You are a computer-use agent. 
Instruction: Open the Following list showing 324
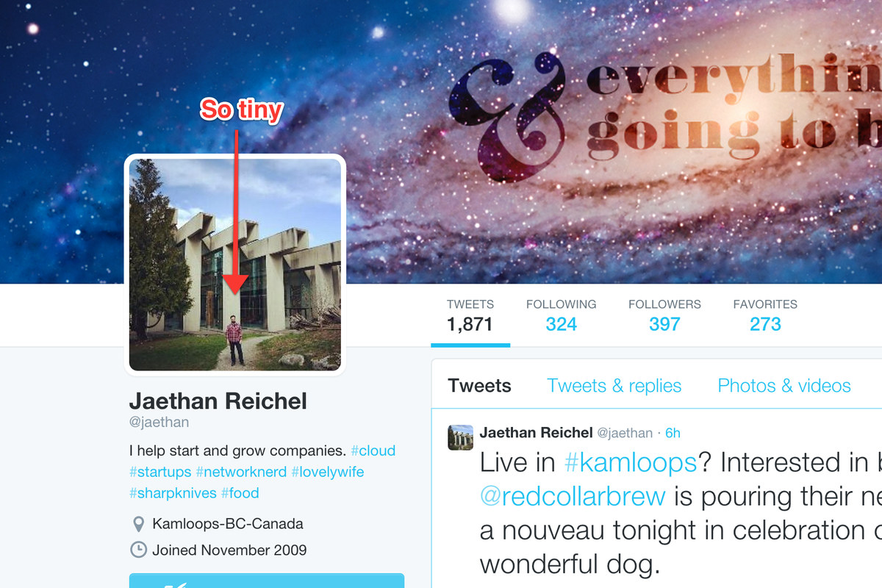pos(561,315)
